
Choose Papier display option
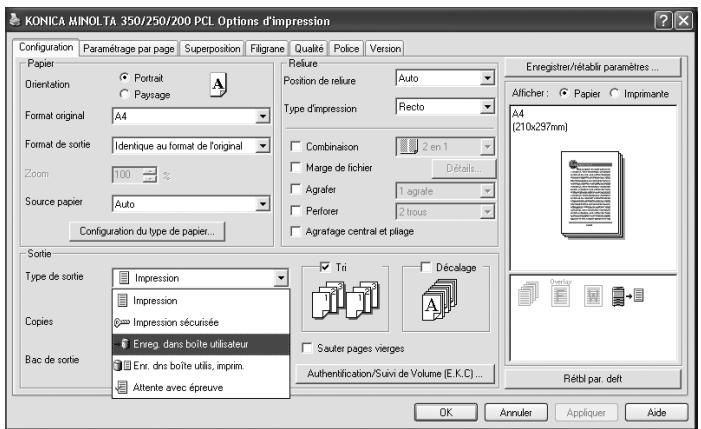click(564, 93)
